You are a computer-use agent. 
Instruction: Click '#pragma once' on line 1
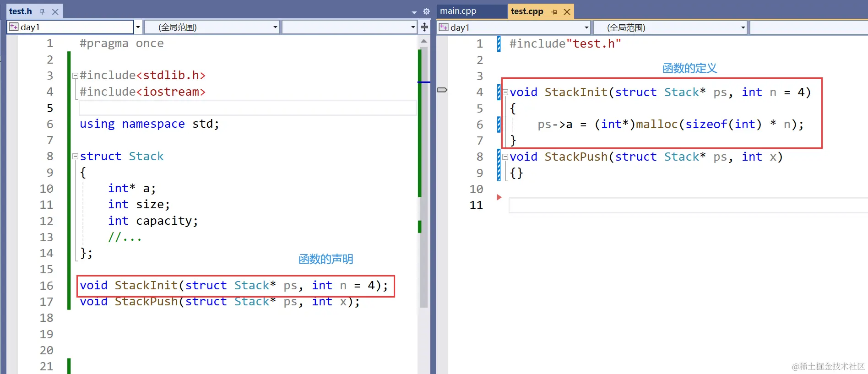(121, 43)
